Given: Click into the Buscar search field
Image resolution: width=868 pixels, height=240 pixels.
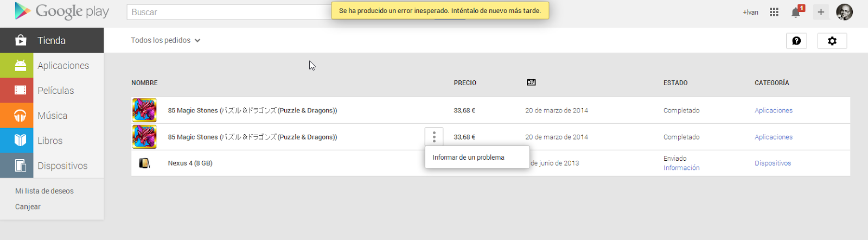Looking at the screenshot, I should (x=229, y=12).
